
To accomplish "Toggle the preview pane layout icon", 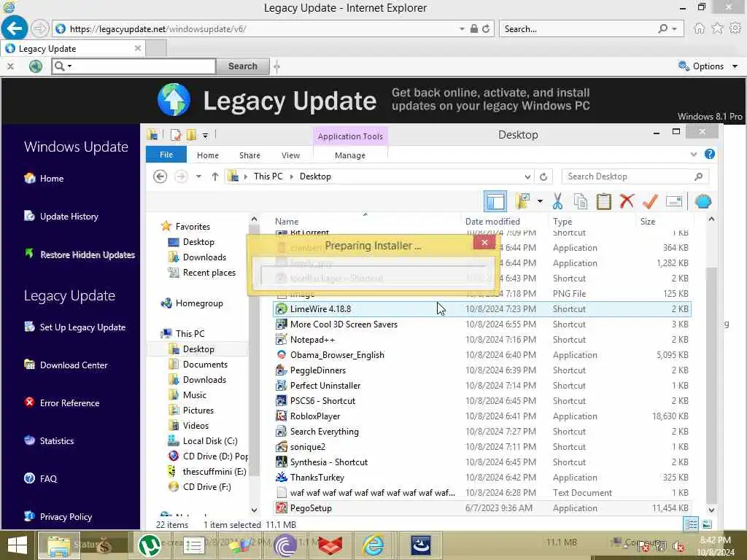I will coord(495,201).
